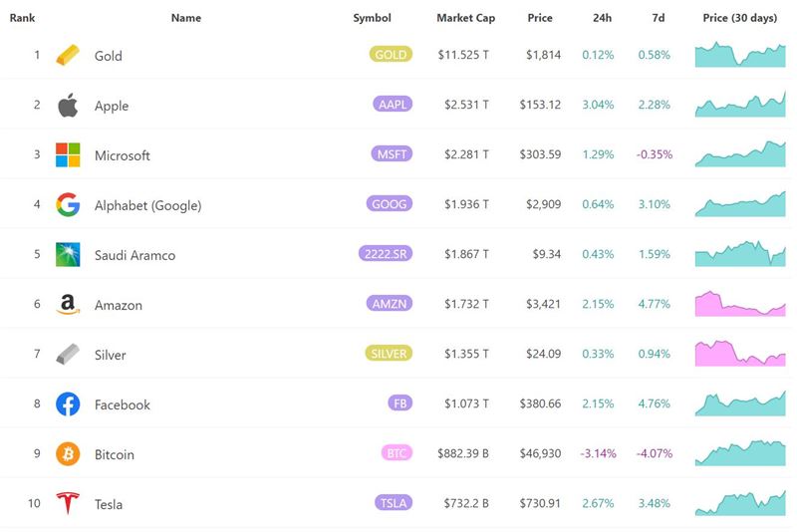Click Bitcoin's market cap $882.39 B
Viewport: 797px width, 532px height.
[463, 453]
